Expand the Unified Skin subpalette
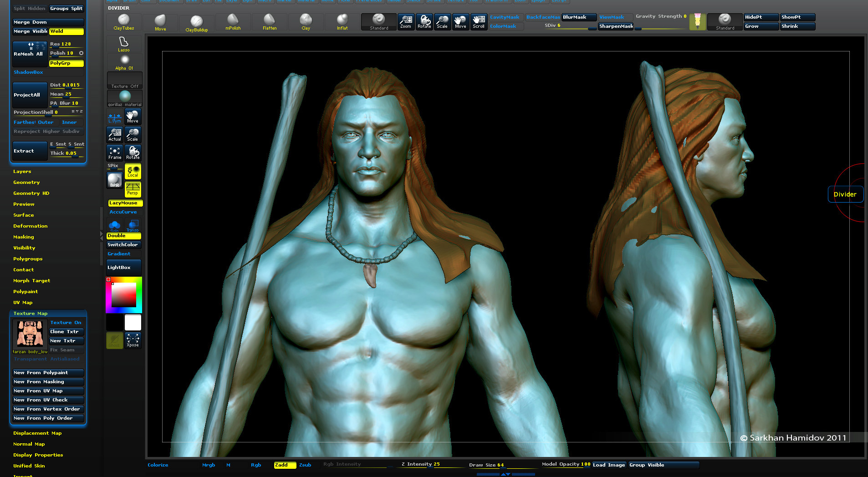The image size is (868, 477). tap(29, 466)
